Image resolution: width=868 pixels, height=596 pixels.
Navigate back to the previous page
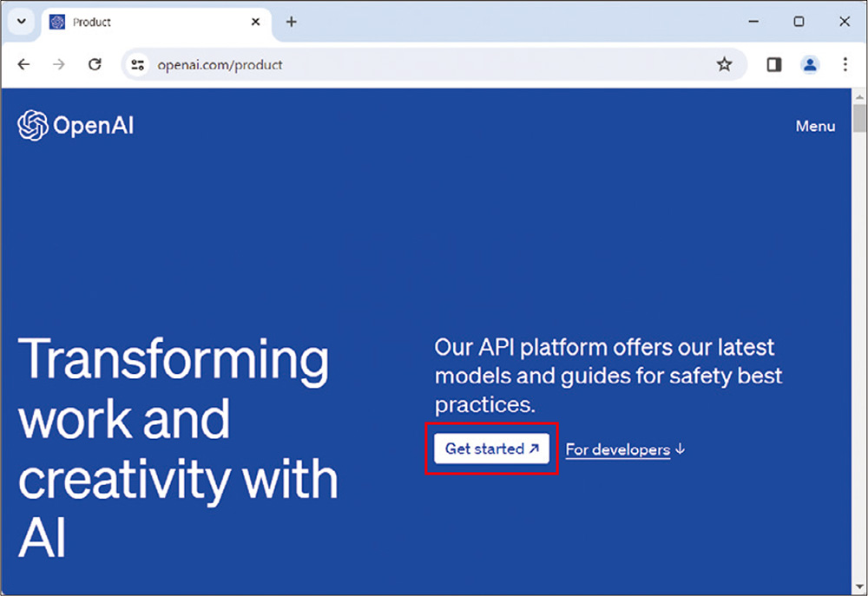point(23,64)
